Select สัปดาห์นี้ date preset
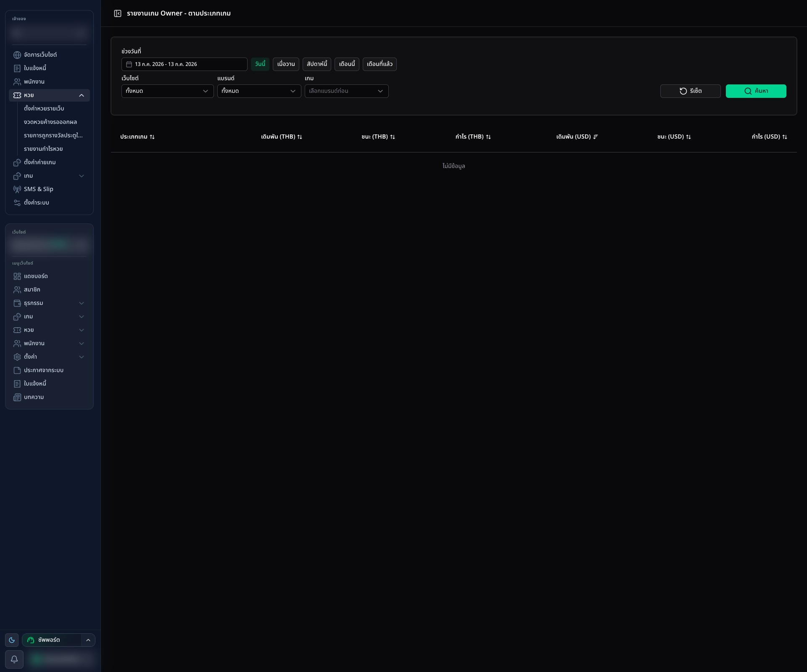This screenshot has width=807, height=672. pos(317,64)
